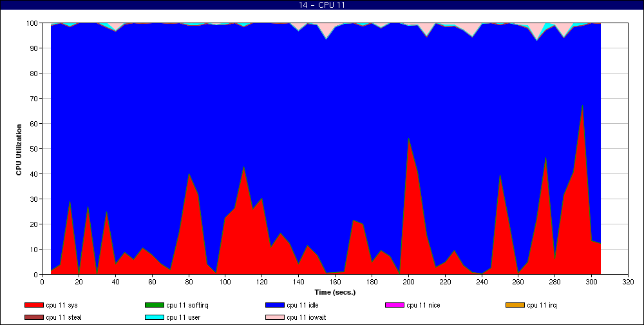Select the 'cpu 11 softirq' legend label
This screenshot has height=325, width=644.
click(187, 305)
